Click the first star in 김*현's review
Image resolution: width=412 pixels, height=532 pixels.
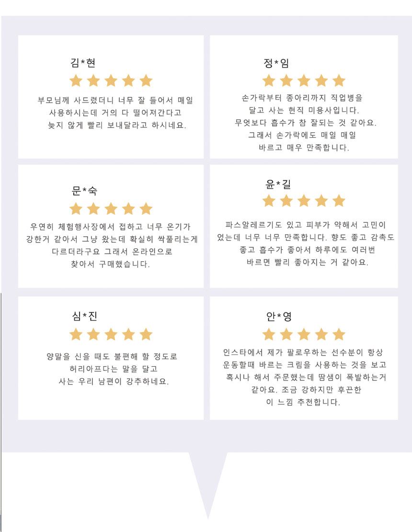coord(76,81)
